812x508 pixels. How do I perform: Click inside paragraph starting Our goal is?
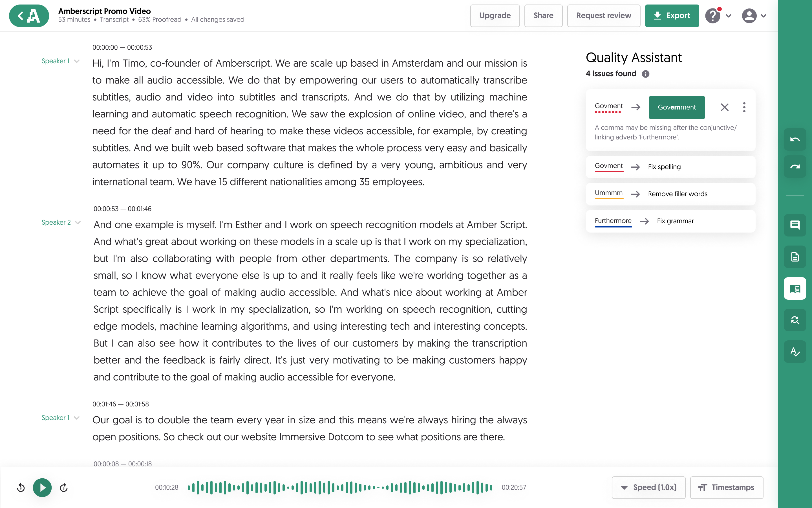[309, 428]
